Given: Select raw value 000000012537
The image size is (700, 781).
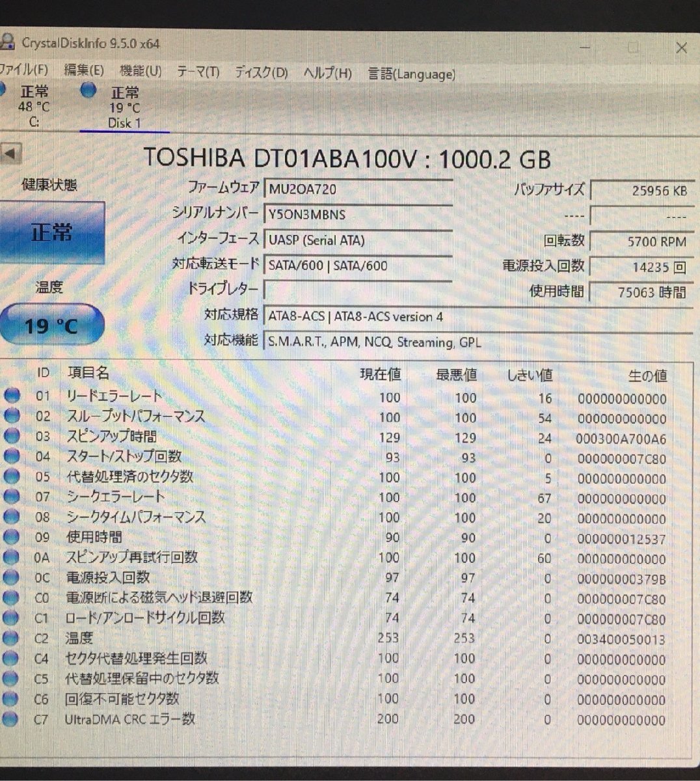Looking at the screenshot, I should click(621, 539).
